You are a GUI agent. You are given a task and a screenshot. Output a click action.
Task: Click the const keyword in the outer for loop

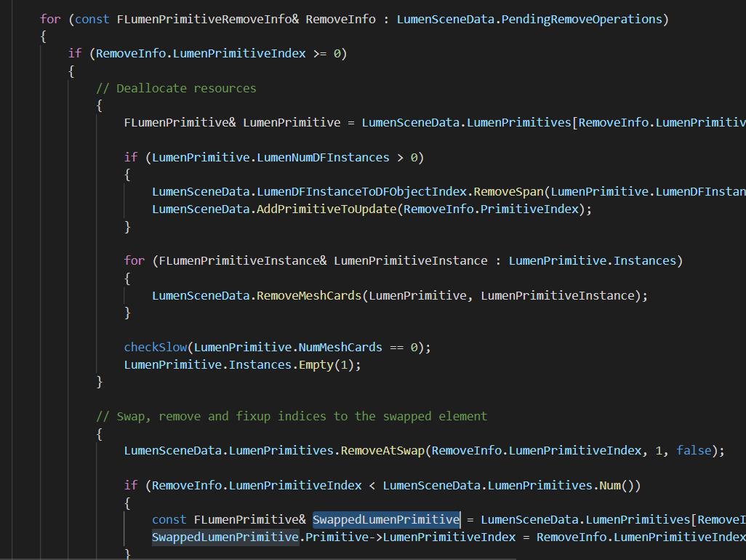(92, 20)
